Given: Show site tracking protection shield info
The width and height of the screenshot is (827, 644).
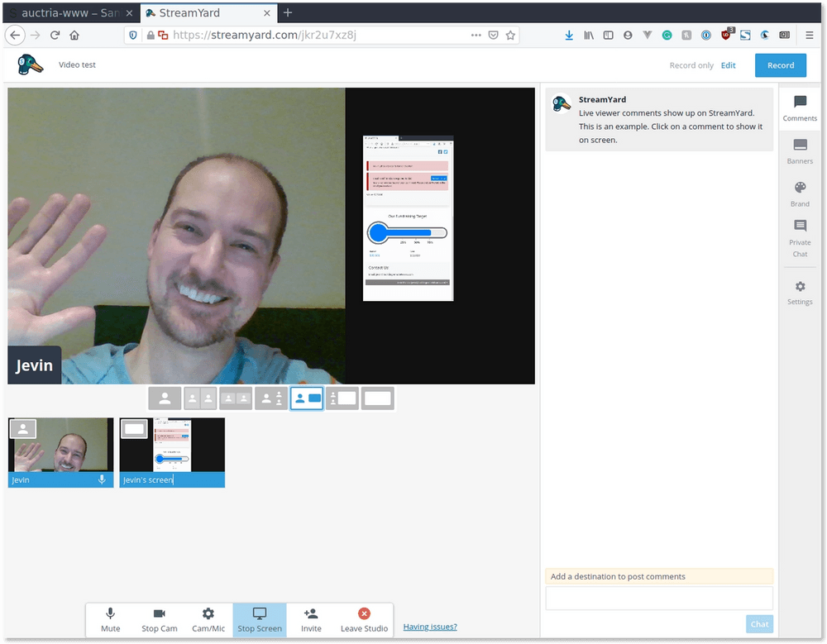Looking at the screenshot, I should pyautogui.click(x=133, y=36).
